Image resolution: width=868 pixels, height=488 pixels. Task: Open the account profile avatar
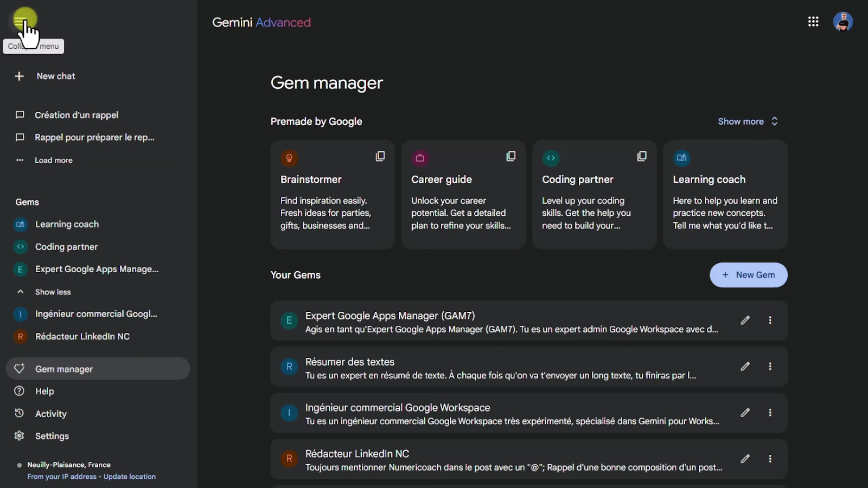click(843, 22)
